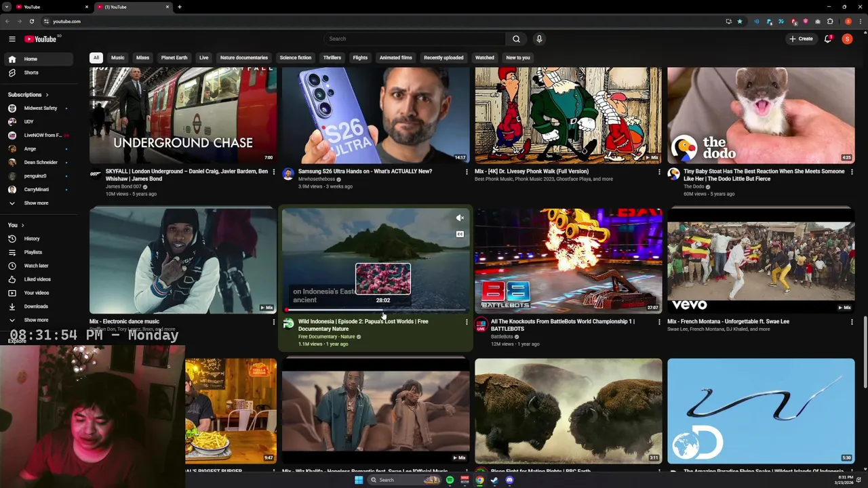
Task: Show more subscriptions
Action: pyautogui.click(x=36, y=203)
